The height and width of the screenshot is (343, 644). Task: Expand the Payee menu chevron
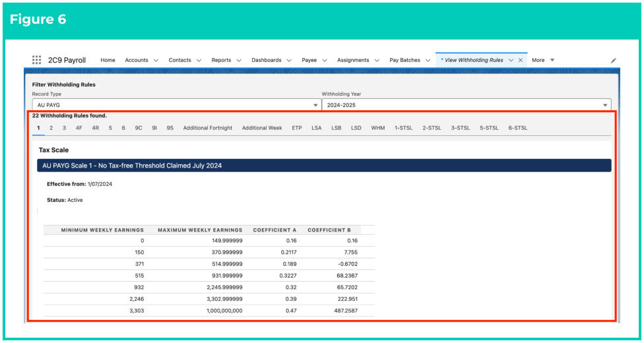pos(325,61)
